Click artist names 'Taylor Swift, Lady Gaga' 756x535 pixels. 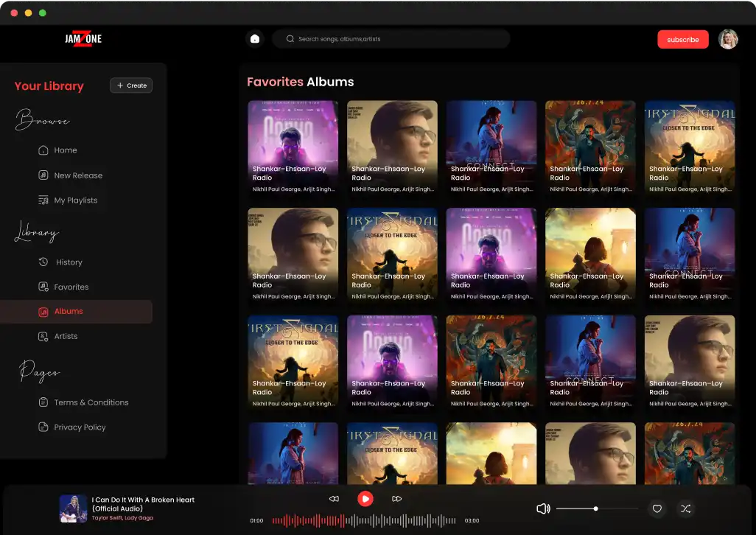[x=122, y=518]
